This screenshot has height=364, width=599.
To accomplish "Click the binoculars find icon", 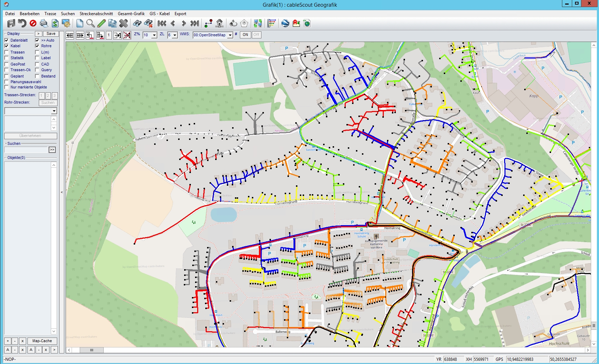I will [x=137, y=24].
